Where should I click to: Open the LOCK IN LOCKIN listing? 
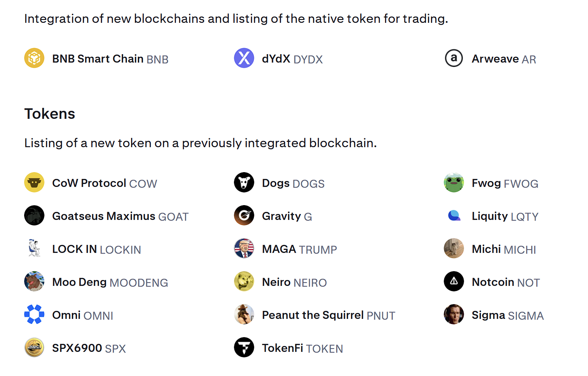coord(96,249)
